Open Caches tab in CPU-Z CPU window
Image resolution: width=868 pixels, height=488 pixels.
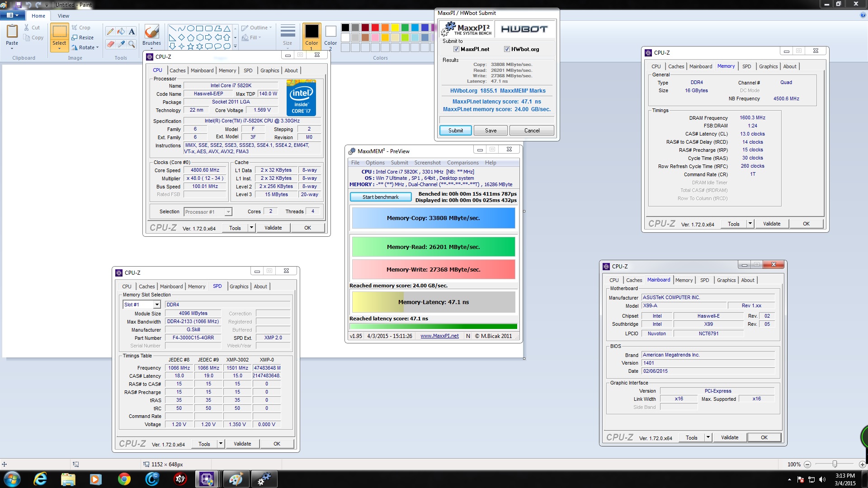click(x=177, y=70)
